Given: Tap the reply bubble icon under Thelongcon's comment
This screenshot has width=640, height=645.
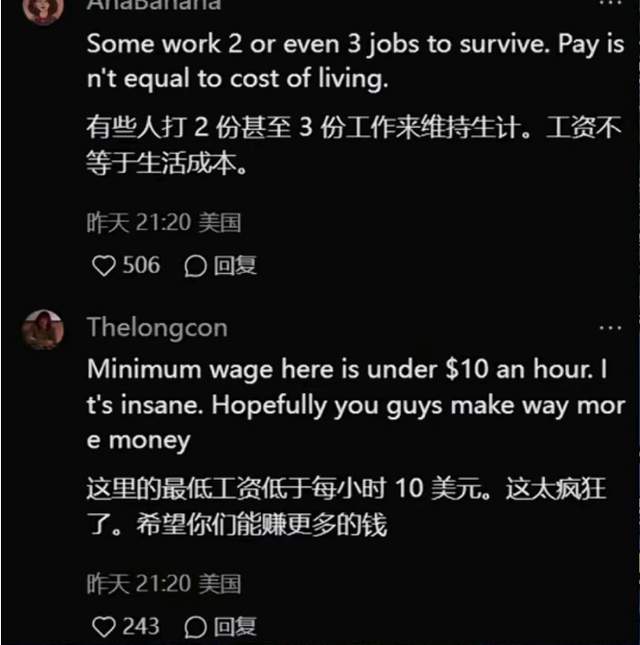Looking at the screenshot, I should pyautogui.click(x=195, y=627).
